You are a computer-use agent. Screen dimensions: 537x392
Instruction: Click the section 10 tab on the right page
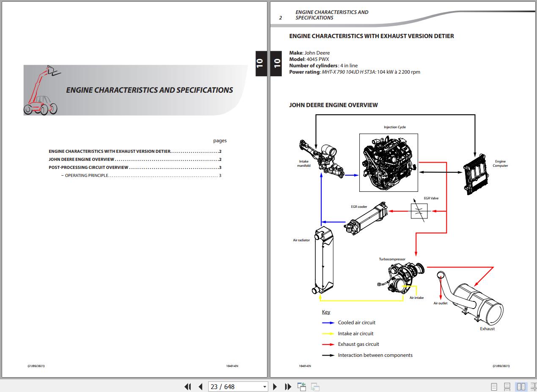[x=276, y=63]
